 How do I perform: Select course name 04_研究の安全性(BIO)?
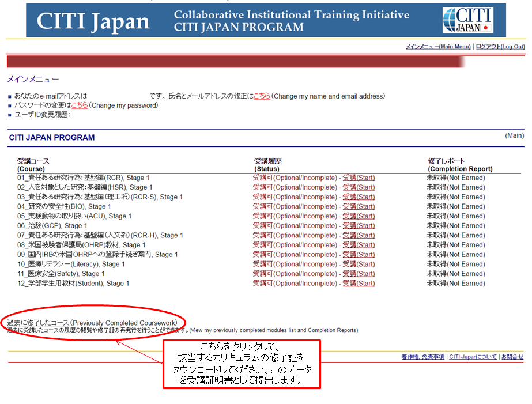point(64,206)
